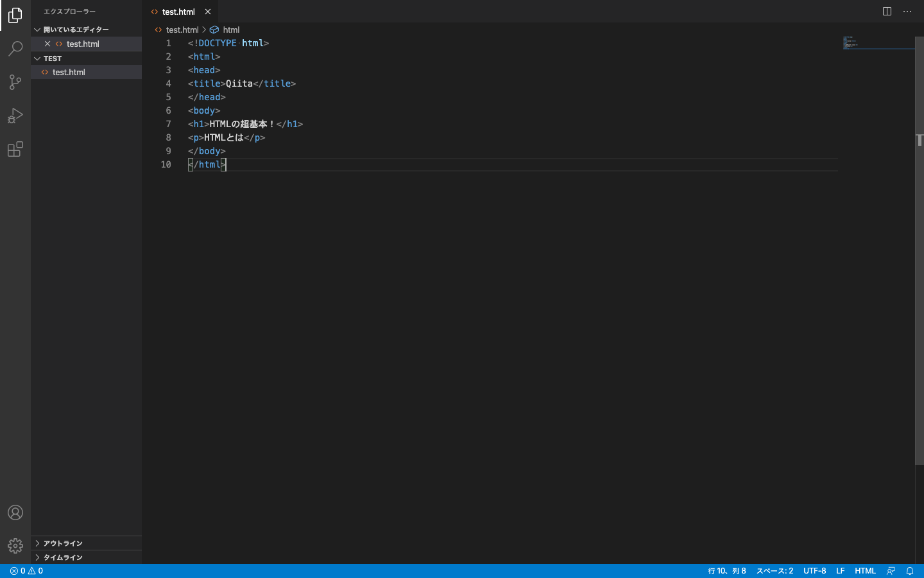Click the 行 10、列 8 cursor position

pos(727,571)
